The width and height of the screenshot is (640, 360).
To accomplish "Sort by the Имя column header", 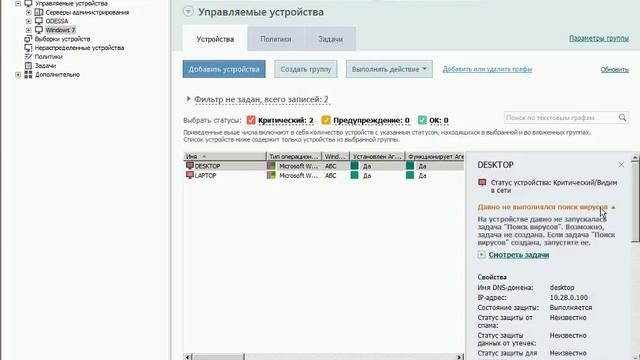I will [225, 156].
